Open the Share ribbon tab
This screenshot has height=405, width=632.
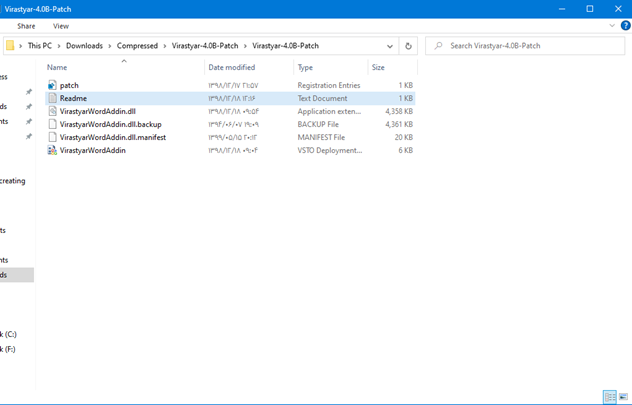pos(26,26)
